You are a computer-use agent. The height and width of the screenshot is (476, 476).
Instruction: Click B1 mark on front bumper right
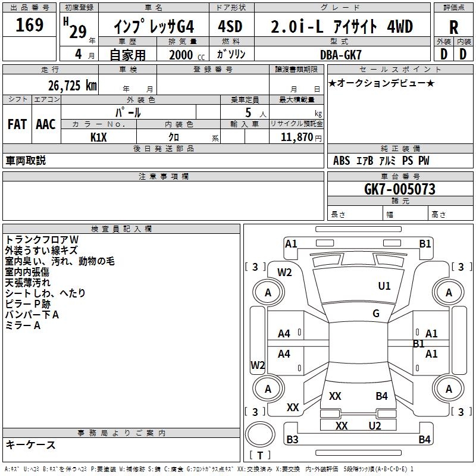425,244
